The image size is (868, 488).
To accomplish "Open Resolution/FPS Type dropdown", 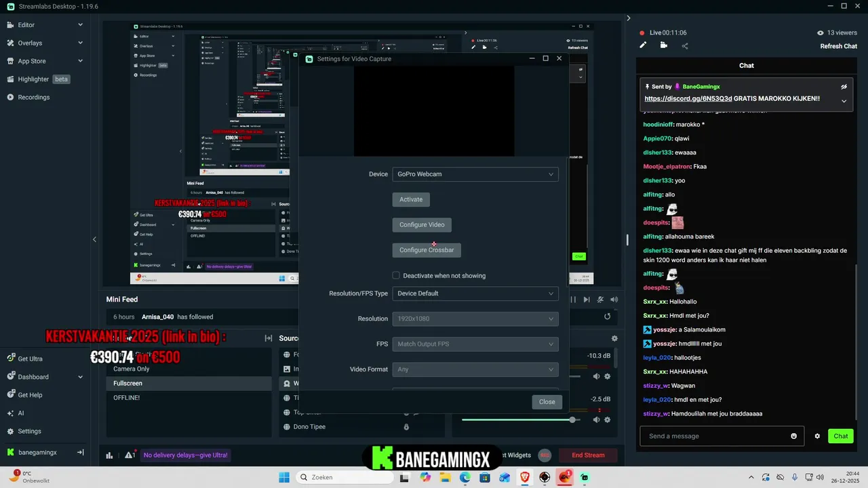I will (x=475, y=293).
